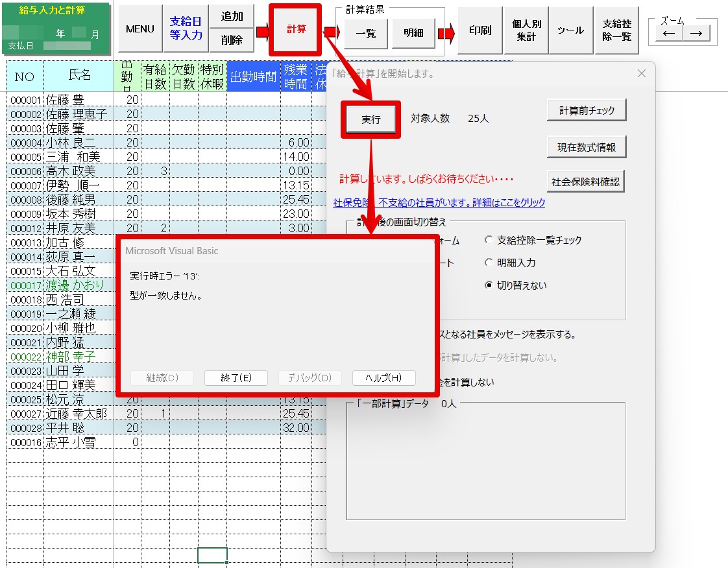Run 計算前チェック
Image resolution: width=728 pixels, height=568 pixels.
pyautogui.click(x=587, y=110)
